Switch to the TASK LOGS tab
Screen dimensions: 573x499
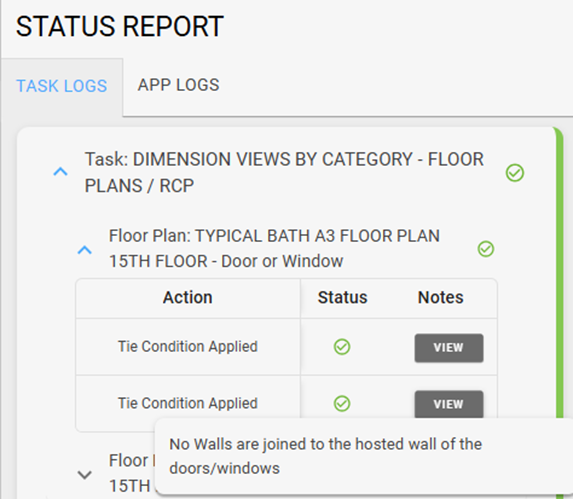click(x=62, y=86)
